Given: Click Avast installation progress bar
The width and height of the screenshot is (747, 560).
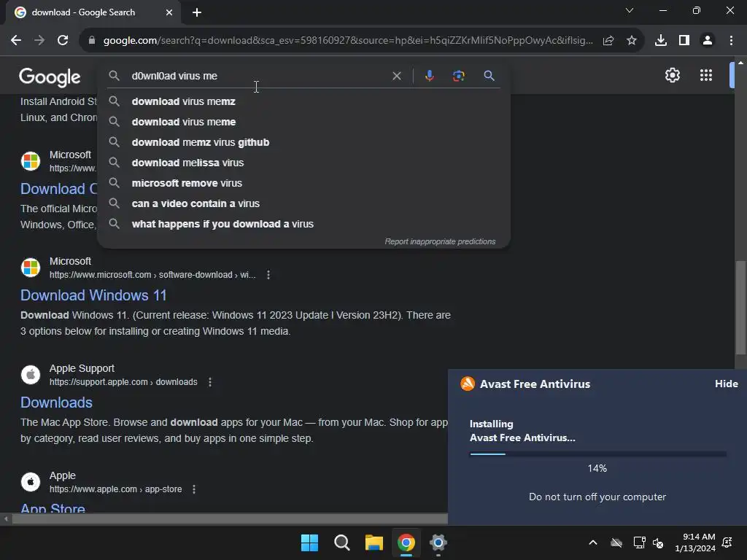Looking at the screenshot, I should click(x=598, y=454).
